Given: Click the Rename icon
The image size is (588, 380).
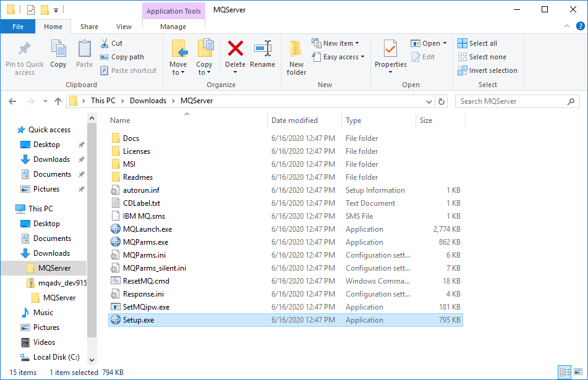Looking at the screenshot, I should point(263,49).
